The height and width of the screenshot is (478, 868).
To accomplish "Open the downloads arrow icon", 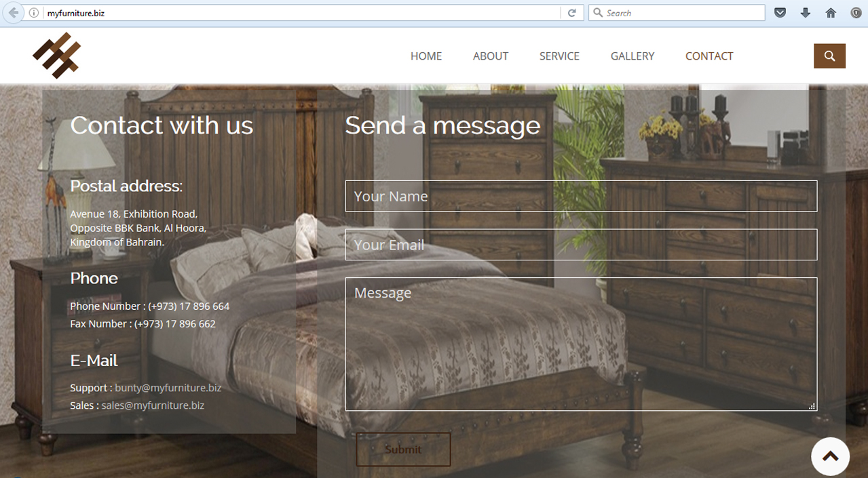I will tap(806, 13).
